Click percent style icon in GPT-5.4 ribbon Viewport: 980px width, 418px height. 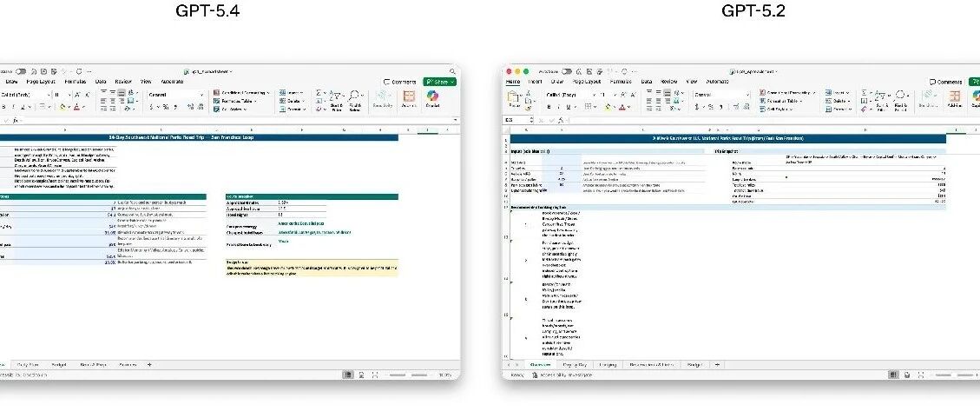coord(166,107)
